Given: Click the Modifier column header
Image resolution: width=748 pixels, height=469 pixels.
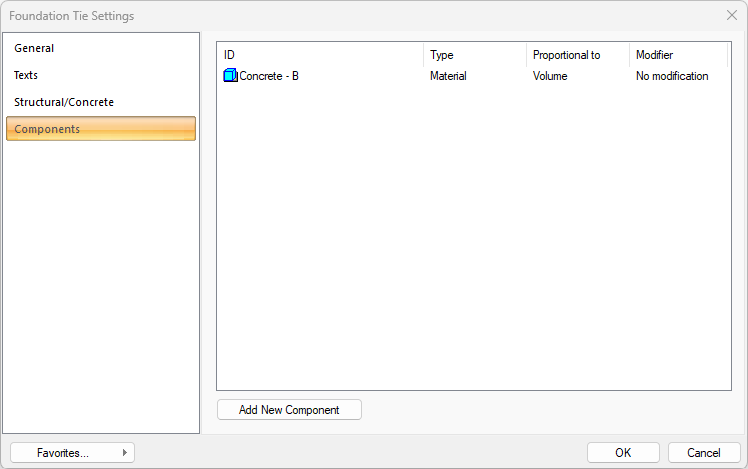Looking at the screenshot, I should (678, 55).
